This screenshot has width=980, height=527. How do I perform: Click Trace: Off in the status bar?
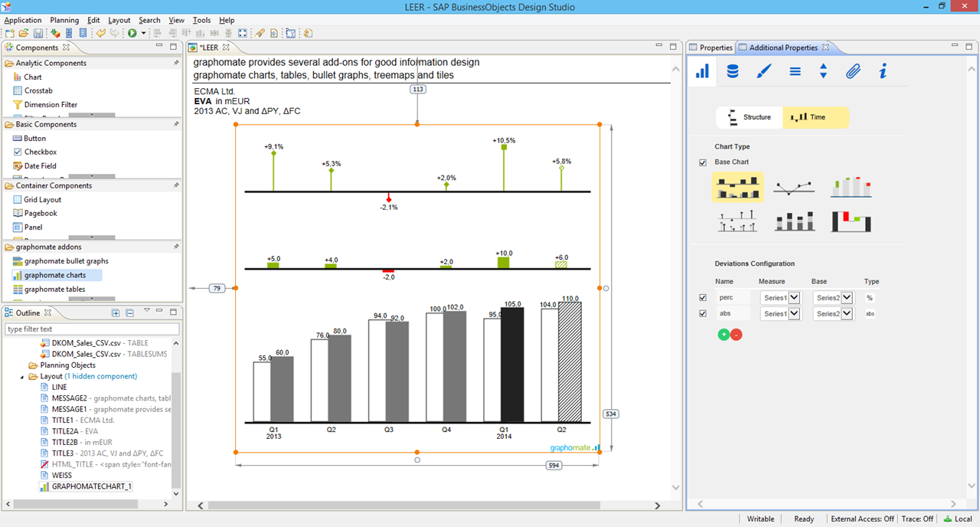point(917,519)
